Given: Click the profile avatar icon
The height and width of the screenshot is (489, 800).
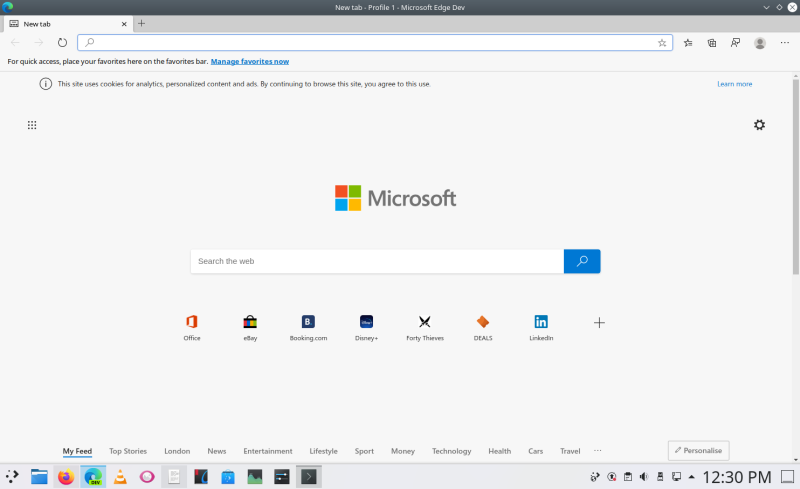Looking at the screenshot, I should pyautogui.click(x=760, y=43).
